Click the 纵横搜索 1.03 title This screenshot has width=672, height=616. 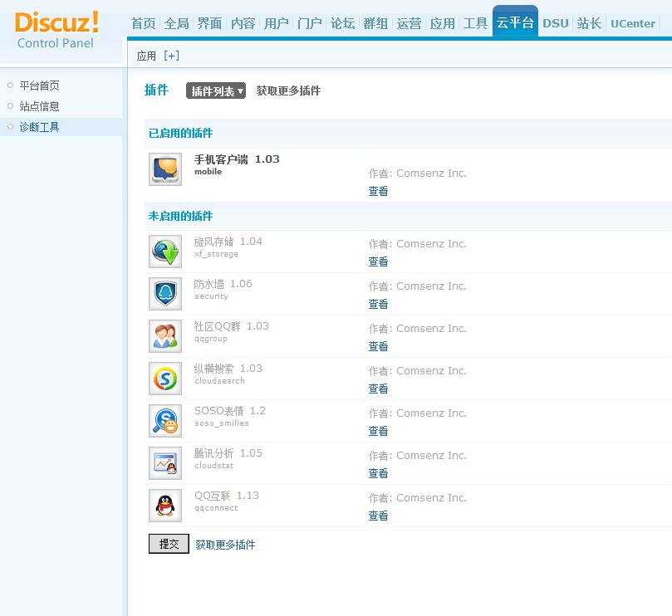228,369
